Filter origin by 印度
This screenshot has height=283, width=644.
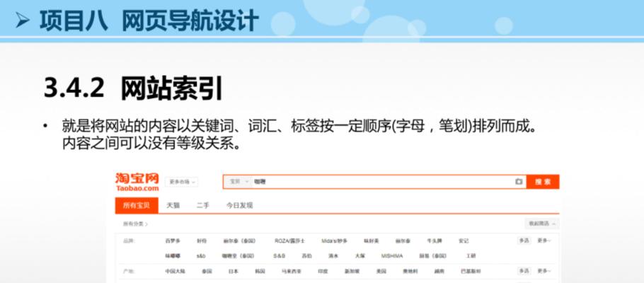323,272
